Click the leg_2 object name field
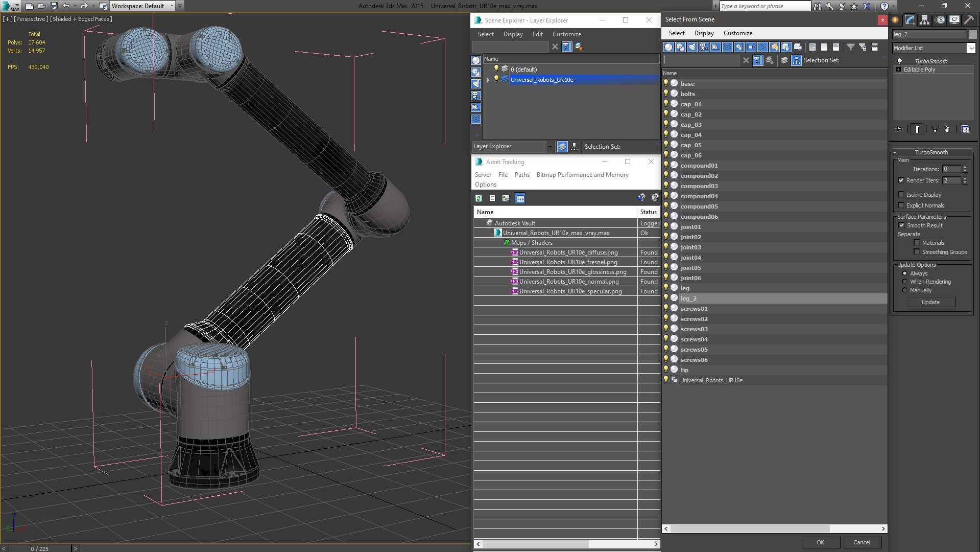This screenshot has width=980, height=552. [929, 34]
